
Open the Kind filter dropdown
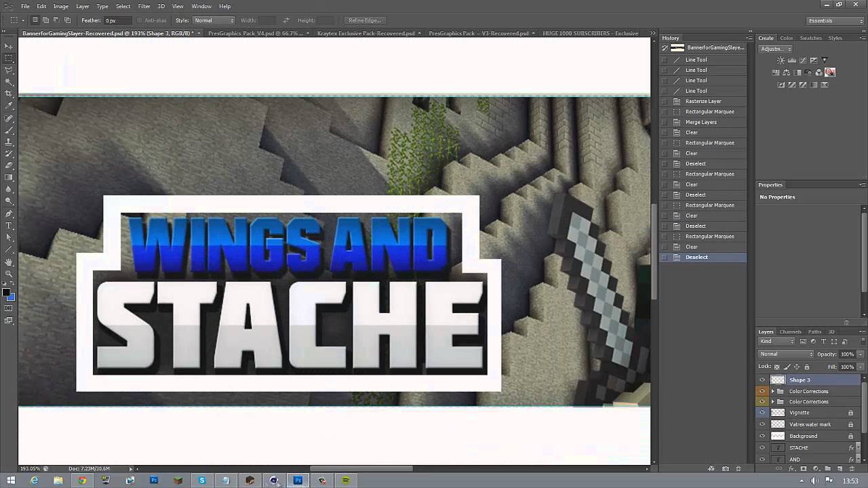[x=777, y=341]
